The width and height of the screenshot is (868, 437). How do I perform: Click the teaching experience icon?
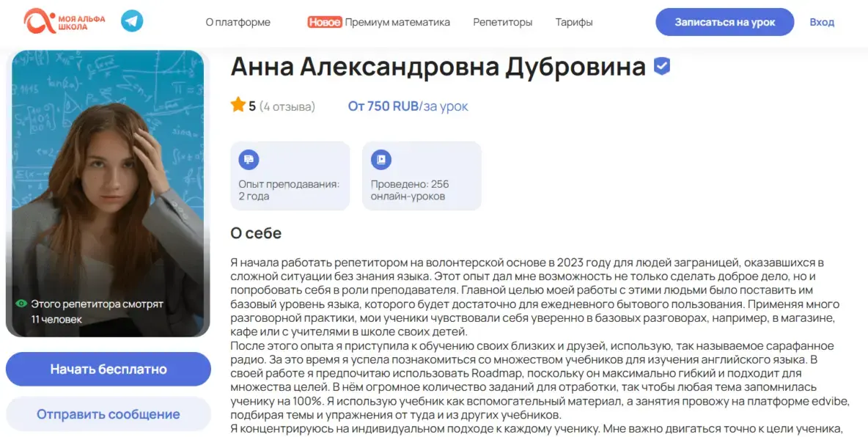[249, 159]
